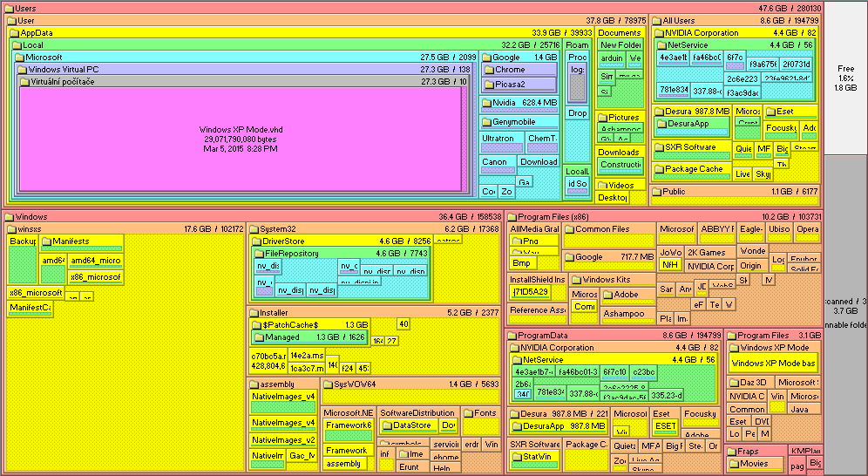Open the Pictures folder block
Viewport: 868px width, 476px height.
[x=620, y=118]
